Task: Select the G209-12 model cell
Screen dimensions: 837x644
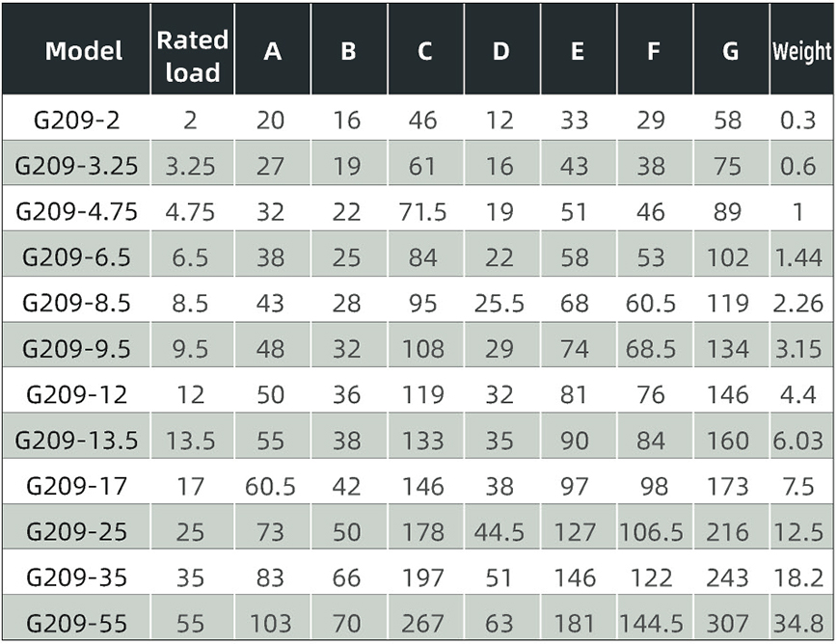Action: pos(76,395)
